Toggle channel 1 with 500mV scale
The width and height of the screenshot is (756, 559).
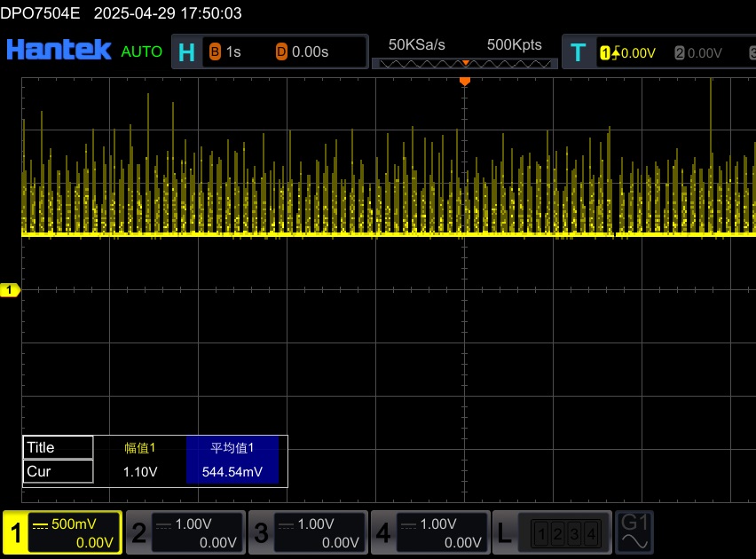click(x=63, y=532)
